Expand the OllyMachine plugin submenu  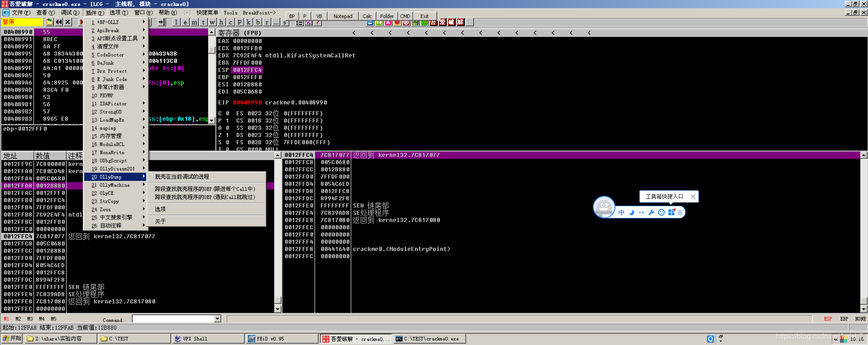click(116, 185)
